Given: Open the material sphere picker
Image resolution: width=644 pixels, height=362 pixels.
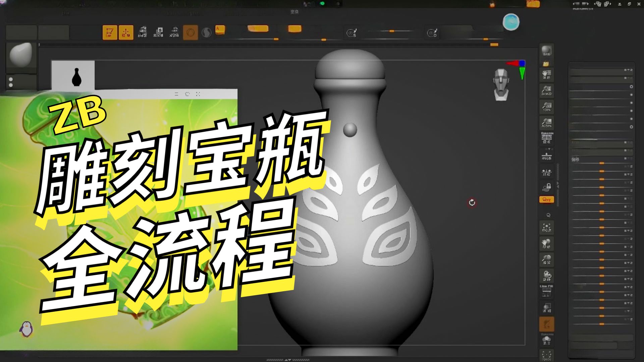Looking at the screenshot, I should point(207,32).
